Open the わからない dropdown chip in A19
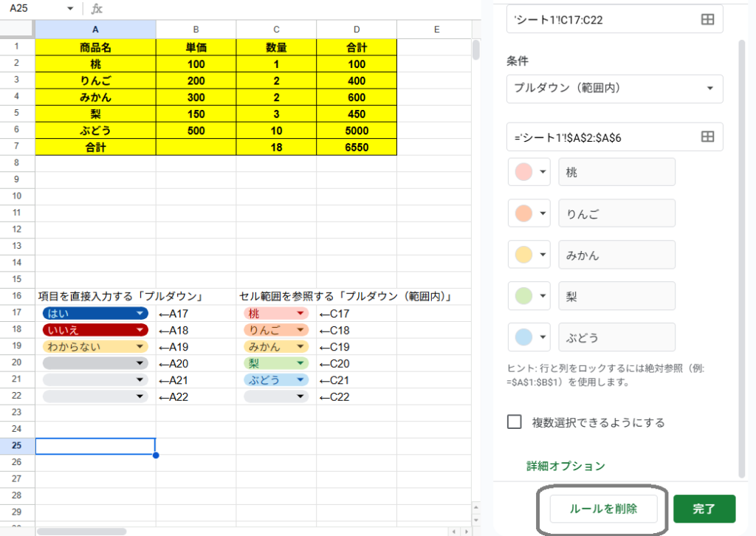 click(95, 346)
